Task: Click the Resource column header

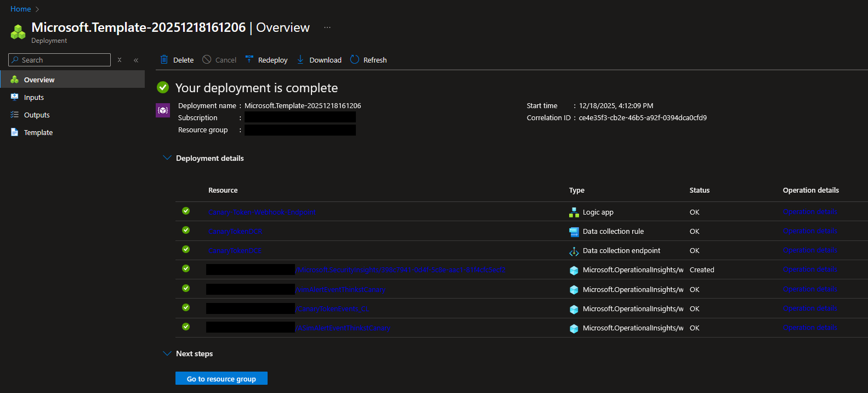Action: pos(223,190)
